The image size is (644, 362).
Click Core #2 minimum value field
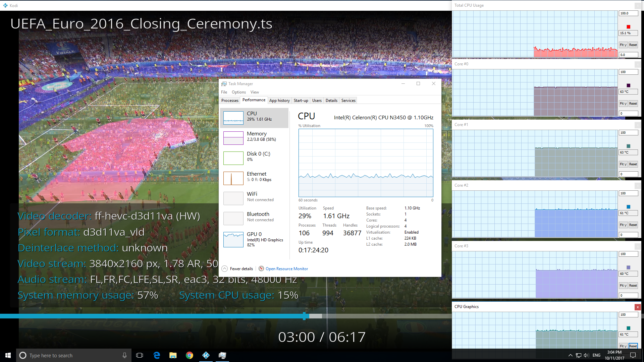pyautogui.click(x=628, y=235)
